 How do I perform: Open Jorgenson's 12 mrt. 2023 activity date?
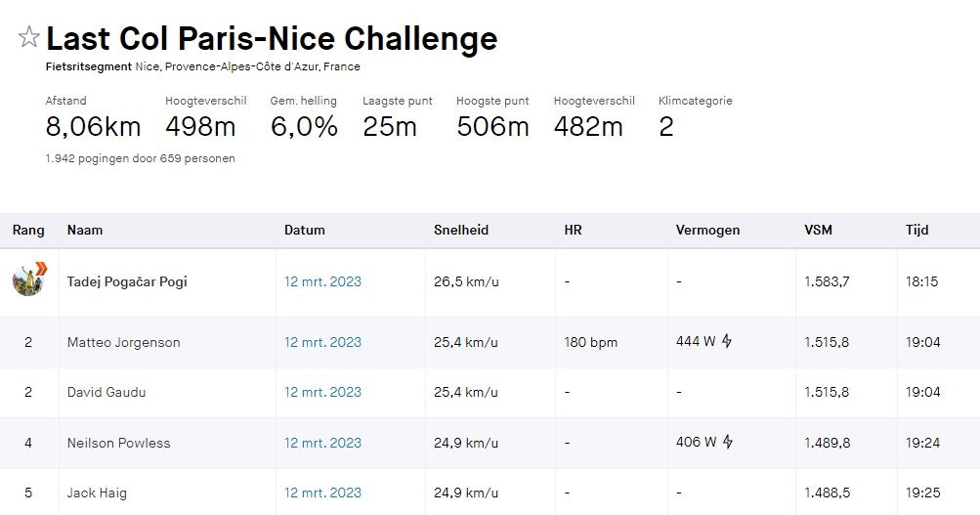322,342
